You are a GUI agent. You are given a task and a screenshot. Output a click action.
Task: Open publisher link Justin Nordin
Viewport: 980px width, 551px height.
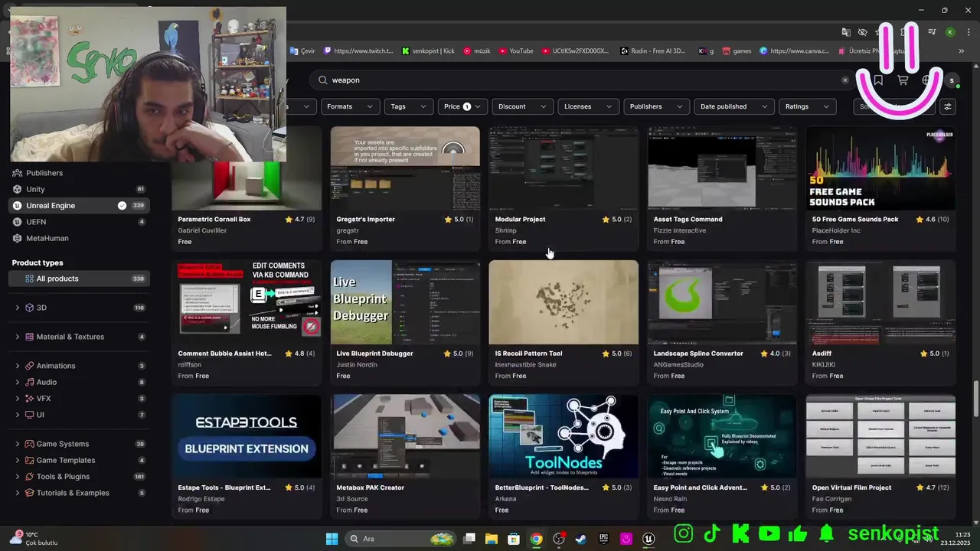[355, 365]
